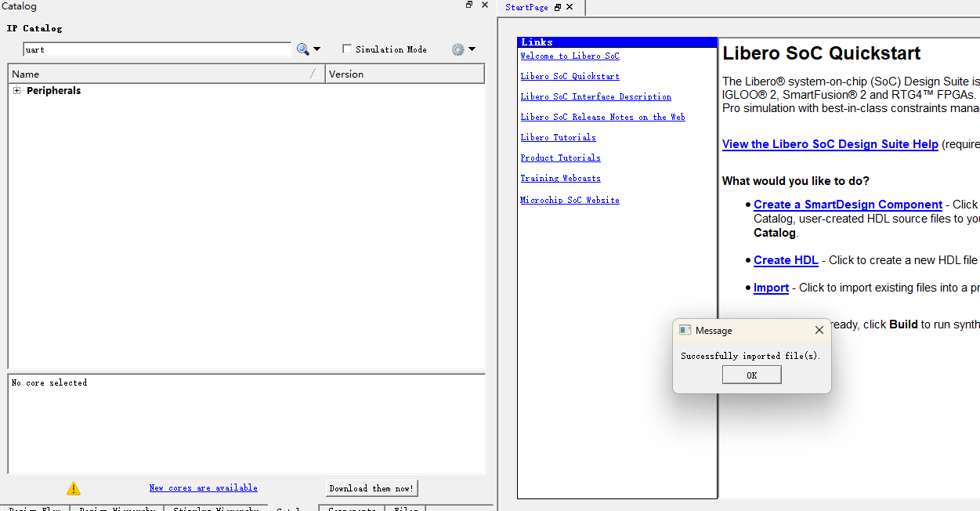The image size is (980, 511).
Task: Click the search field containing uart
Action: click(x=157, y=49)
